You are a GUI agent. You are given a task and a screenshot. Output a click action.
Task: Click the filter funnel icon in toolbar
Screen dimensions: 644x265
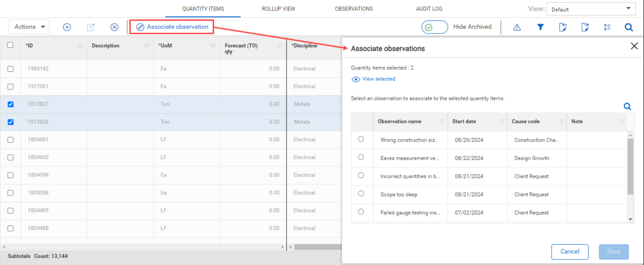click(x=540, y=27)
